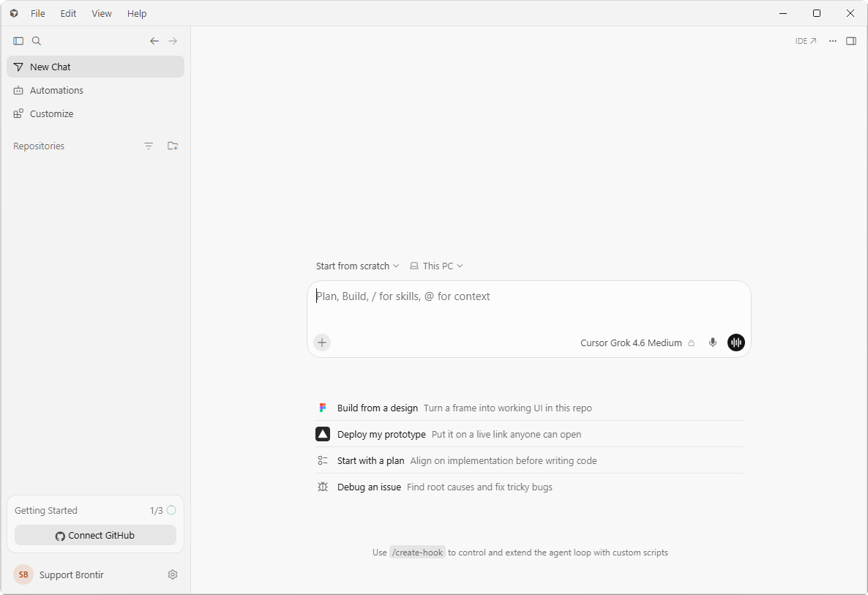Viewport: 868px width, 595px height.
Task: Choose Debug an issue suggestion
Action: pos(528,487)
